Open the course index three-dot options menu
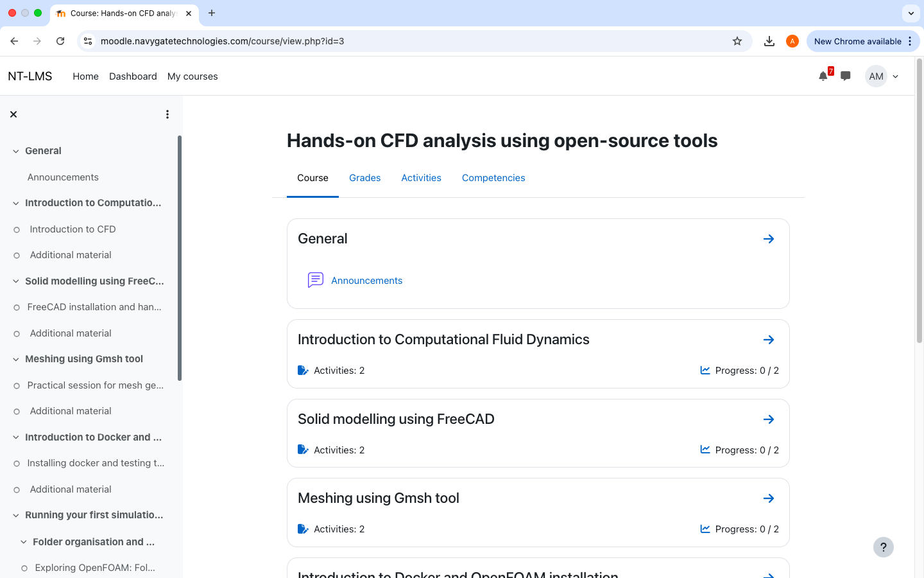Viewport: 924px width, 578px height. tap(167, 114)
